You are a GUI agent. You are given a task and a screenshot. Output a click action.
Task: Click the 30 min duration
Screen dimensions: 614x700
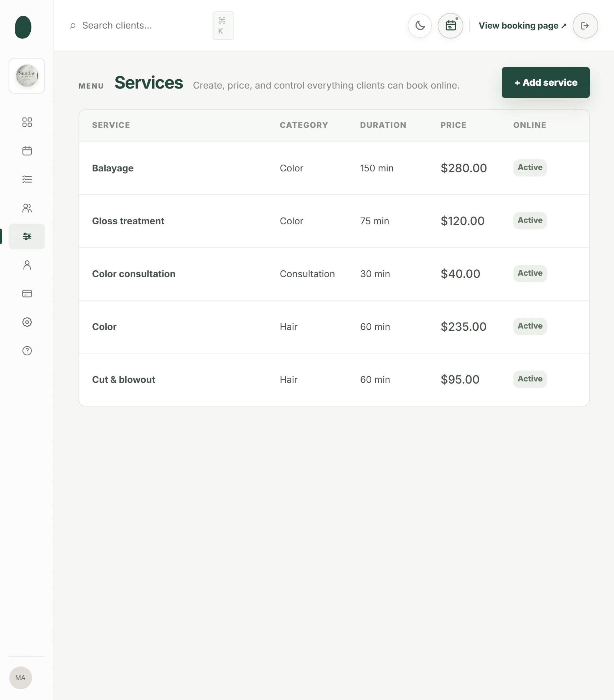[x=375, y=274]
